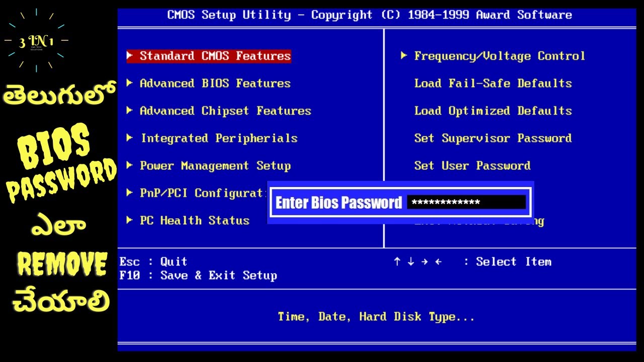Click the arrow keys 'Select Item' hint
This screenshot has height=362, width=644.
coord(472,261)
